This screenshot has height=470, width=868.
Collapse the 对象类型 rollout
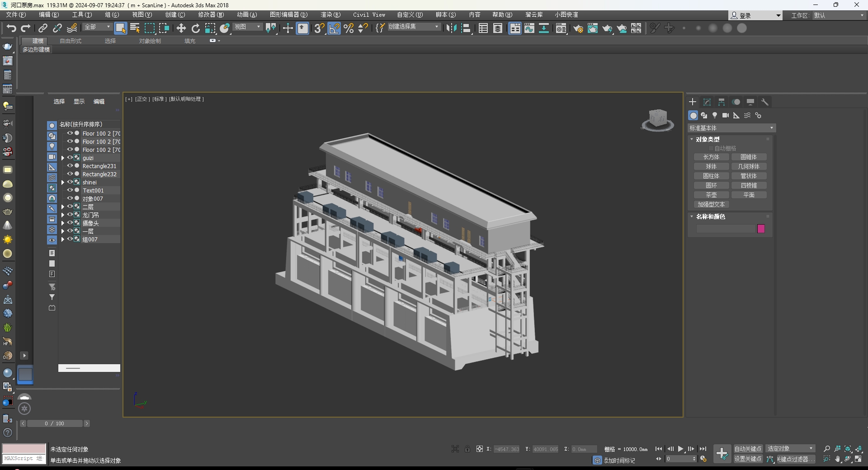coord(708,140)
